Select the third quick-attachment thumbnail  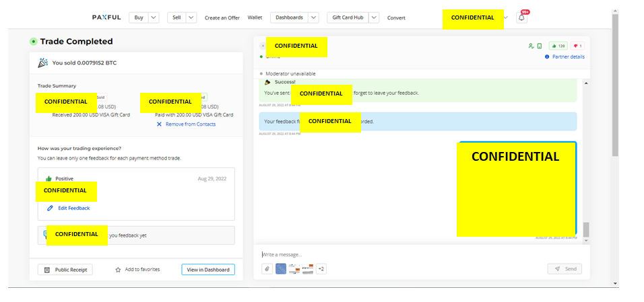tap(308, 269)
